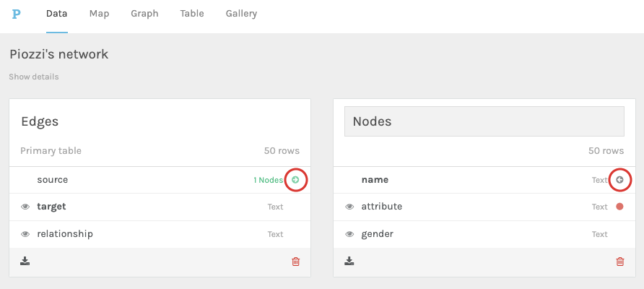Click the Nodes table name input field
This screenshot has width=644, height=289.
pyautogui.click(x=484, y=121)
